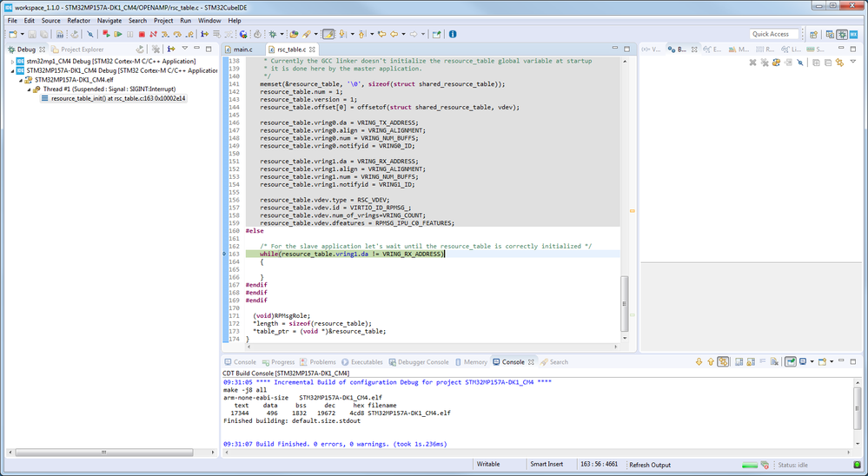
Task: Open the Debug launch dropdown arrow
Action: coord(282,35)
